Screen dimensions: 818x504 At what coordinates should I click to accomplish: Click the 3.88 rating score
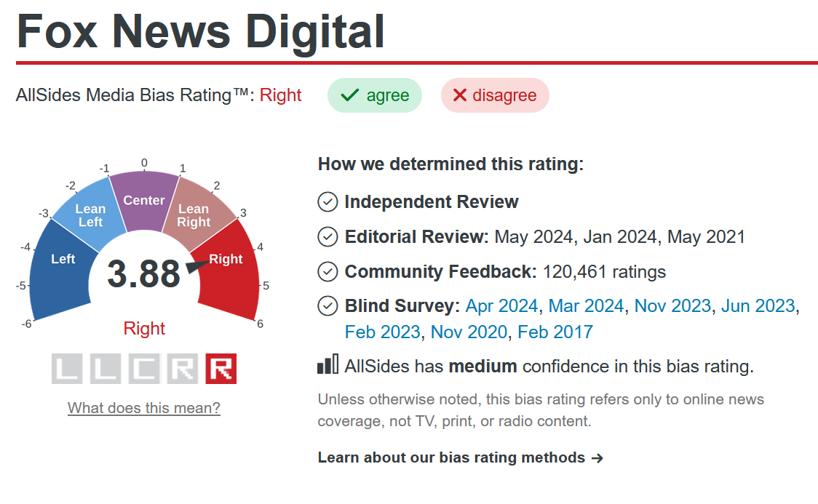point(143,273)
